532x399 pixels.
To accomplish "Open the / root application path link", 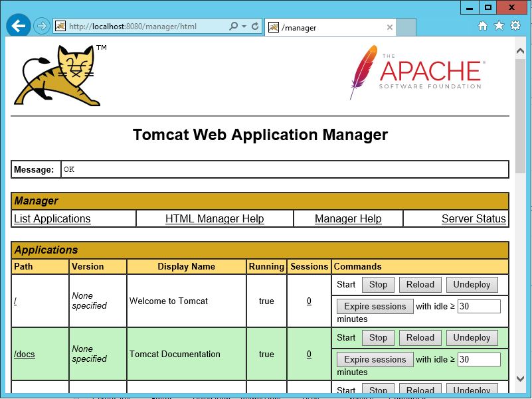I will 15,301.
